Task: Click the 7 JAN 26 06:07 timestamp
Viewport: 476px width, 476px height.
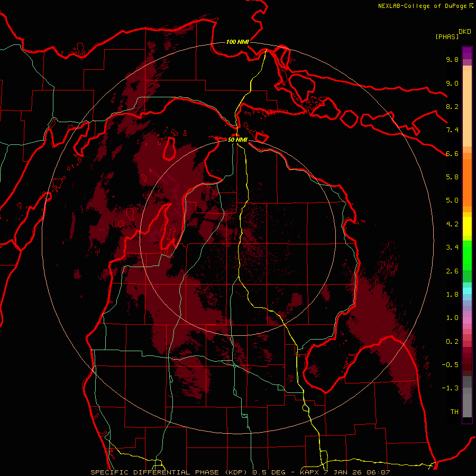Action: (x=358, y=472)
